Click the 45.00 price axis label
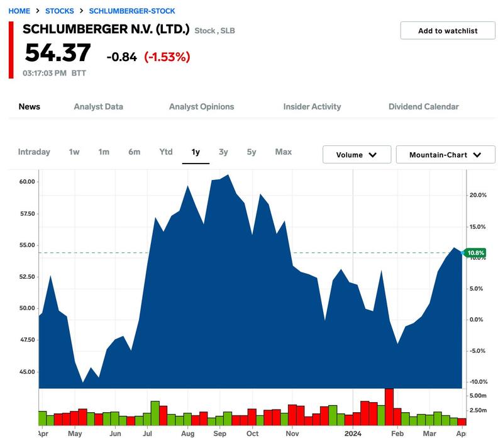 pos(27,372)
